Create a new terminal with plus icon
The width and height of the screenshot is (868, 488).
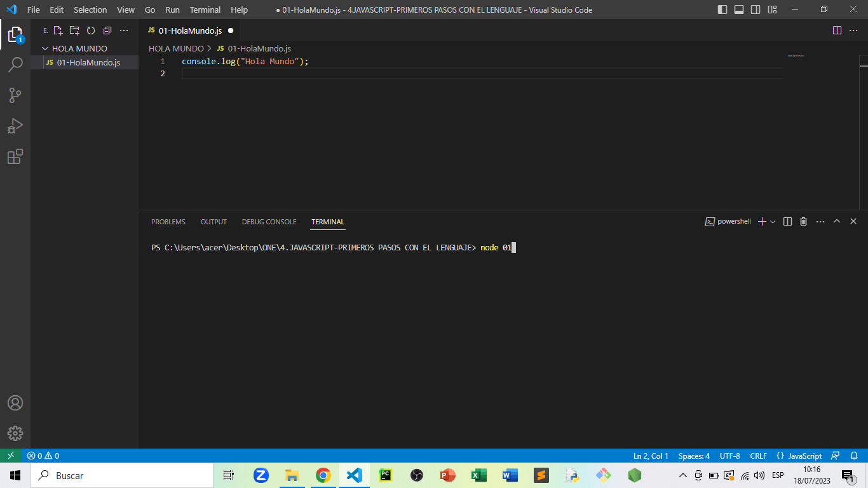pos(762,221)
